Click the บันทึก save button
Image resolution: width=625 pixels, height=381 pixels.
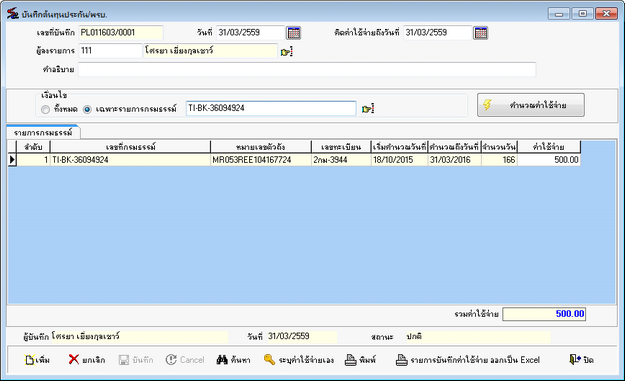click(x=136, y=360)
